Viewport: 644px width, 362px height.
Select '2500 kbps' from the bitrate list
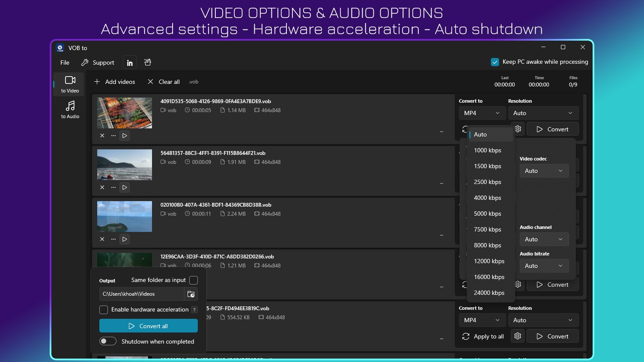[488, 182]
